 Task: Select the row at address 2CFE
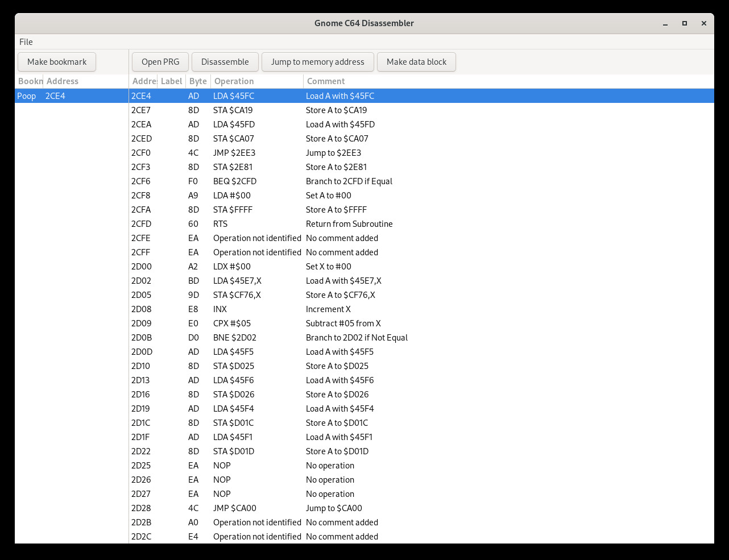pos(421,238)
